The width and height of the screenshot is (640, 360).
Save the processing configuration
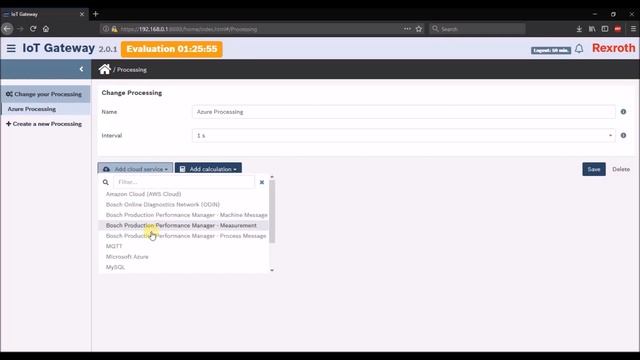594,169
